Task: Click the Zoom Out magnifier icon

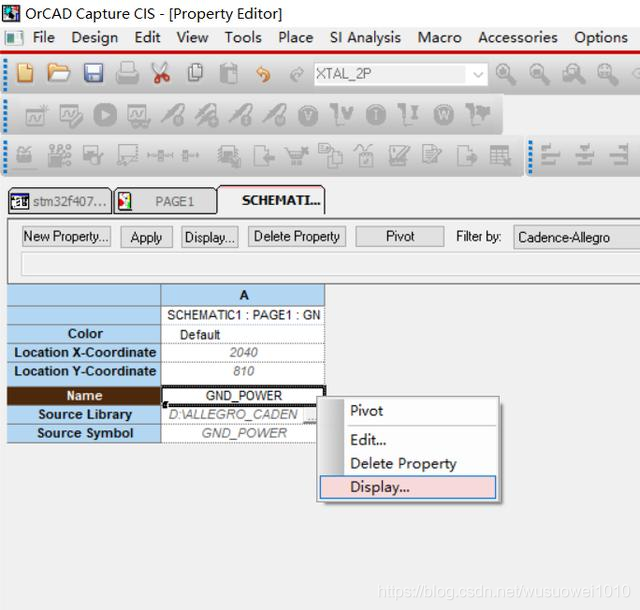Action: [539, 74]
